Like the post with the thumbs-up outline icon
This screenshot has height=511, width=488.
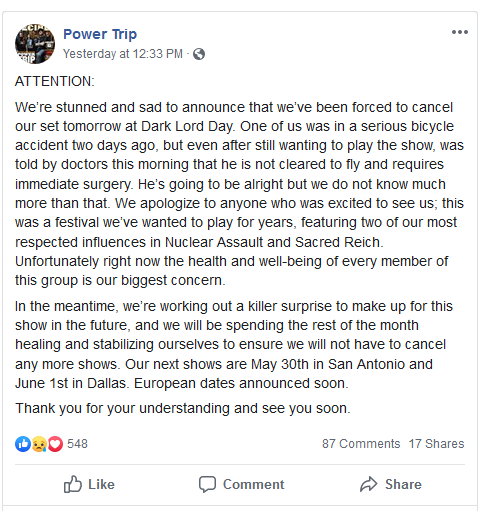point(73,484)
